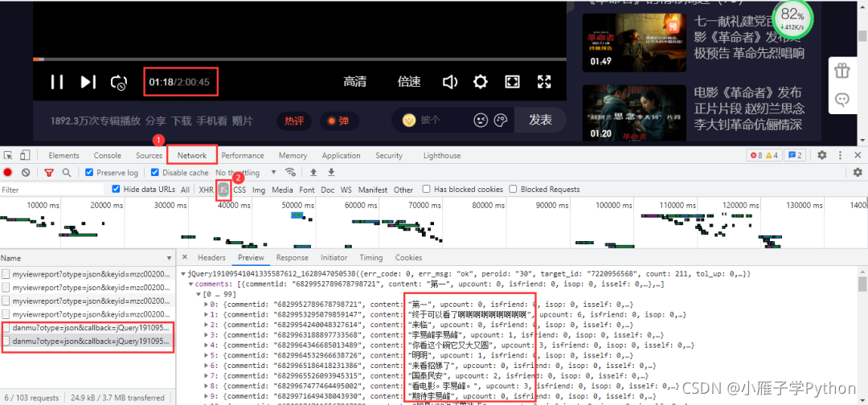Export HAR file download icon
The image size is (868, 405).
(331, 173)
